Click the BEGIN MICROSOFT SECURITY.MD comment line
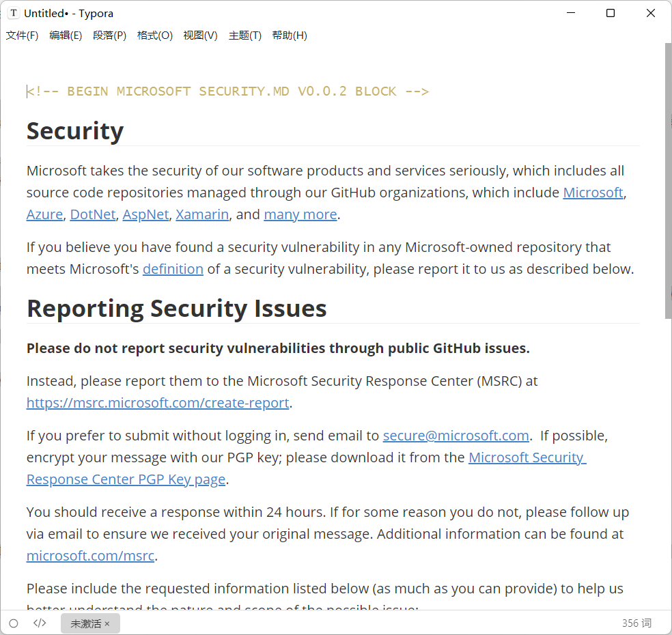The height and width of the screenshot is (635, 672). 227,91
